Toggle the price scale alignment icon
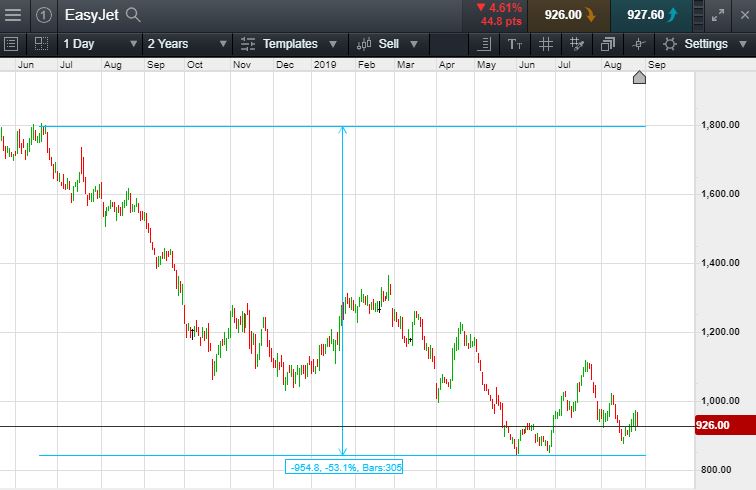This screenshot has height=490, width=756. pyautogui.click(x=484, y=44)
